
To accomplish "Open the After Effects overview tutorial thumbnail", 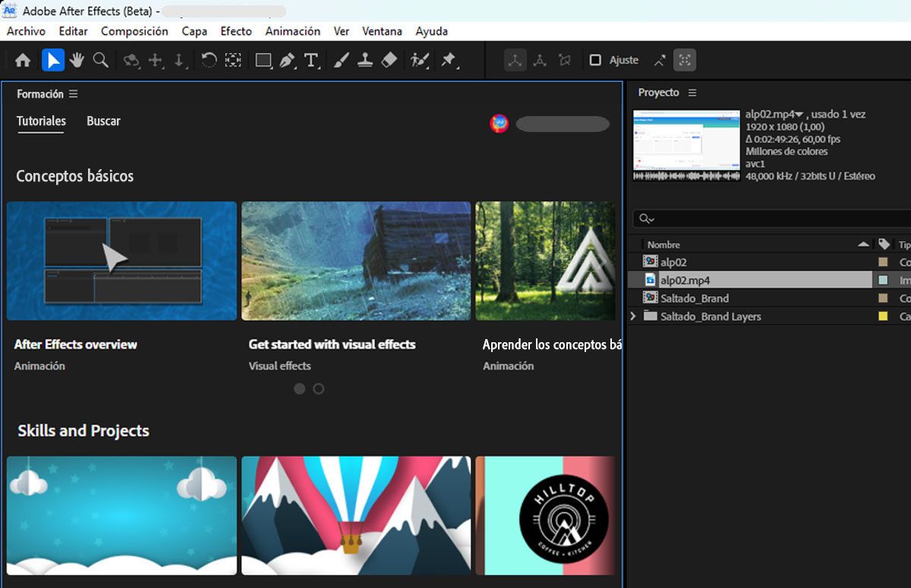I will pos(121,260).
